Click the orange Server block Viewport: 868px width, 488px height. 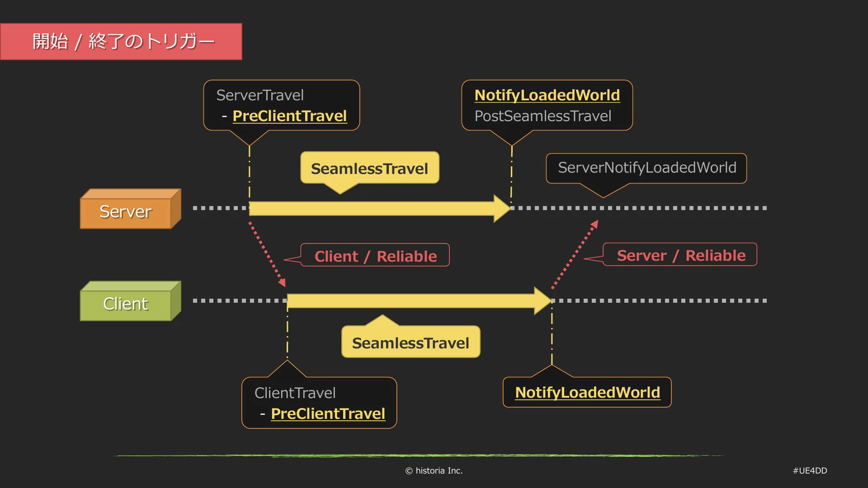tap(131, 209)
